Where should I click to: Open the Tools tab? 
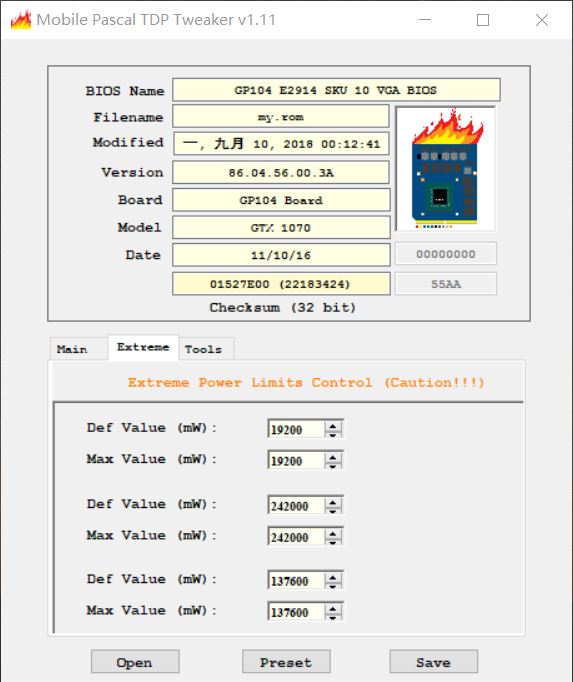coord(204,349)
